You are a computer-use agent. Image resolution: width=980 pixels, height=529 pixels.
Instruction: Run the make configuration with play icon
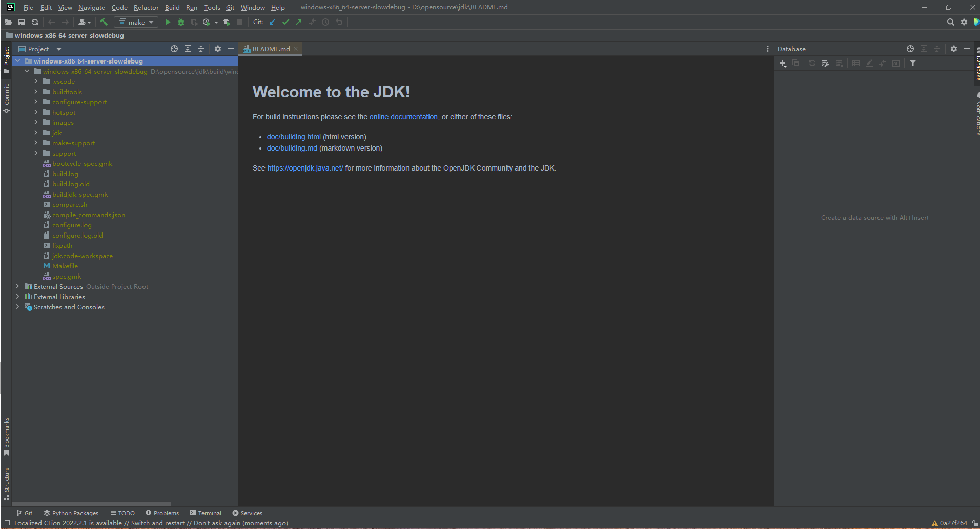pyautogui.click(x=168, y=22)
